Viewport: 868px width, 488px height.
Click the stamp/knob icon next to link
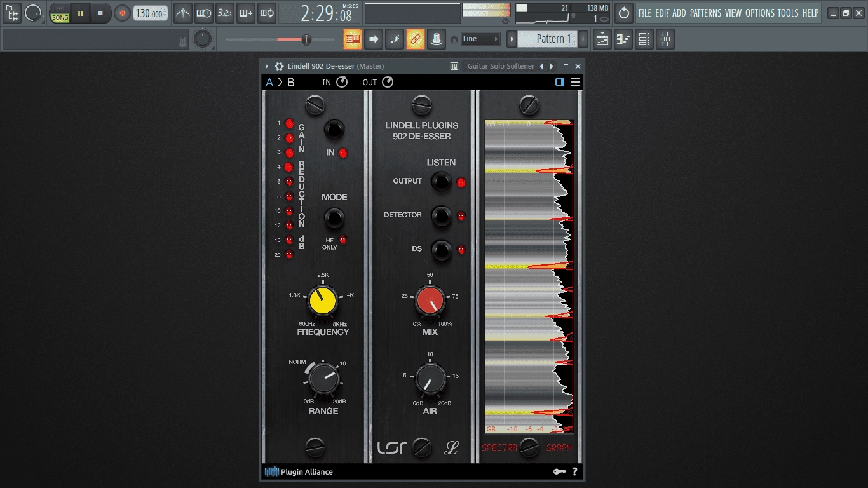coord(437,39)
